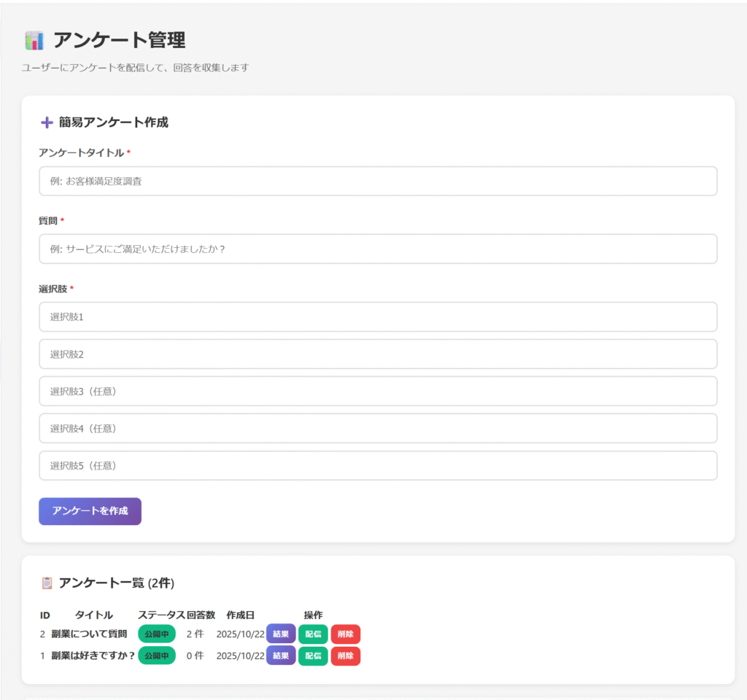Select the optional 選択肢5 field
The image size is (747, 700).
pyautogui.click(x=378, y=466)
